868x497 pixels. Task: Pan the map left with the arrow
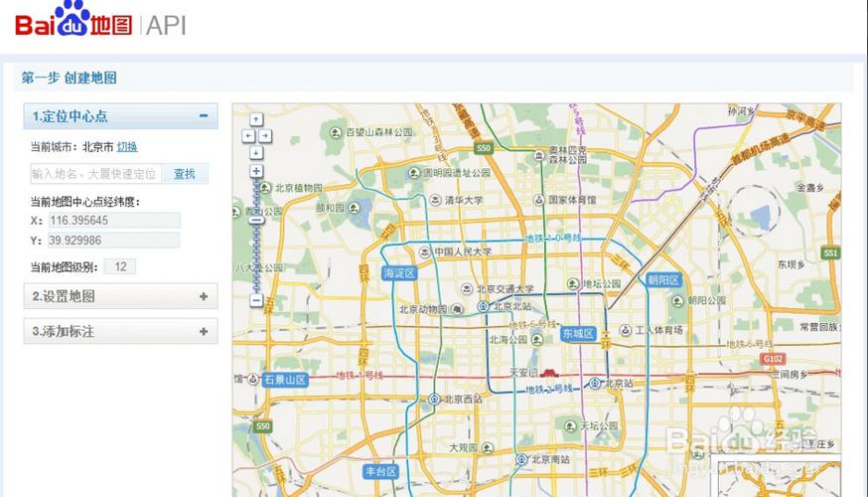(x=248, y=136)
